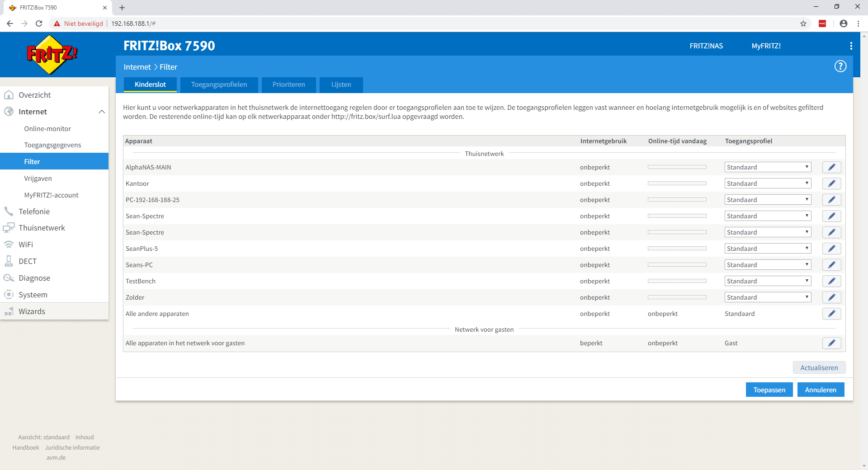This screenshot has width=868, height=470.
Task: Go back in browser history
Action: coord(10,23)
